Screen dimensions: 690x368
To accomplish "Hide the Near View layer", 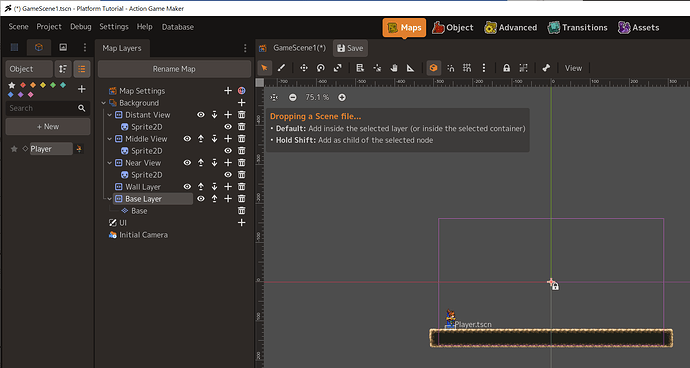I will click(187, 162).
